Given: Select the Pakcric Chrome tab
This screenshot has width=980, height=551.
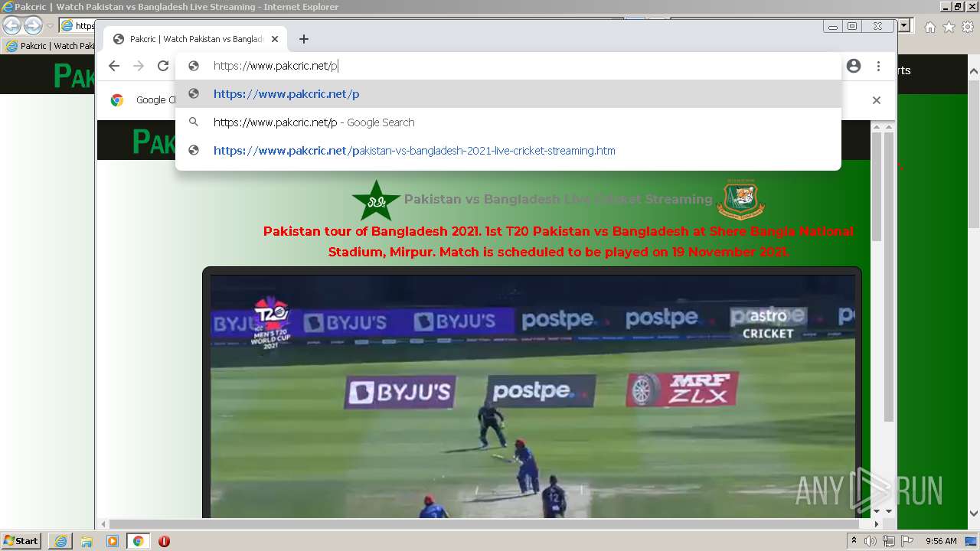Looking at the screenshot, I should (x=195, y=39).
